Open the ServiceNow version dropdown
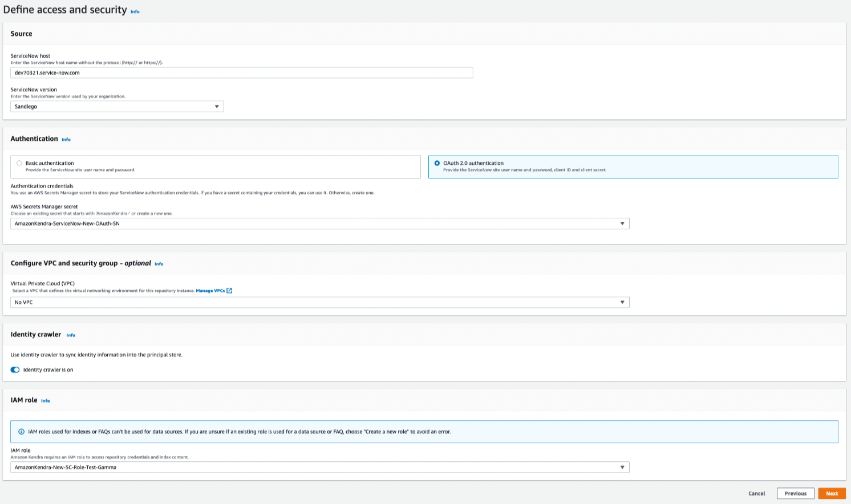Viewport: 851px width, 504px height. (x=117, y=107)
